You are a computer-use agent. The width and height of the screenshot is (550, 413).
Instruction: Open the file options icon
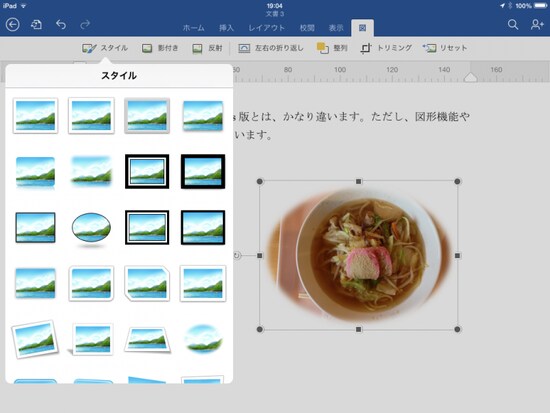pyautogui.click(x=36, y=25)
